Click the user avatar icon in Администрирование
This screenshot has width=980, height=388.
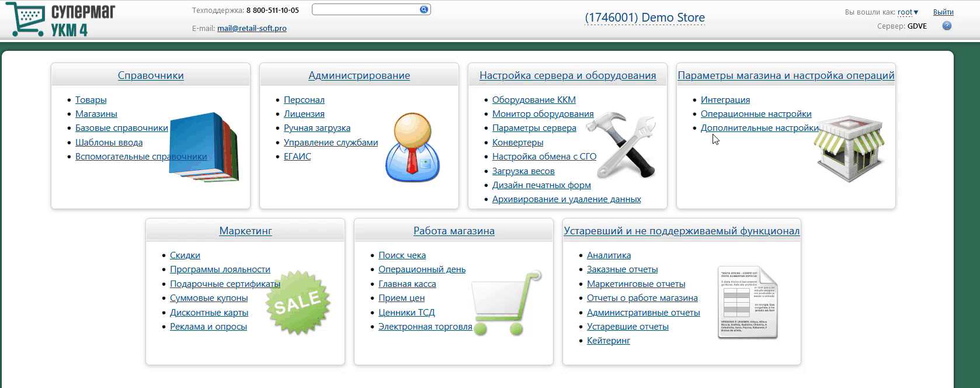(x=412, y=147)
